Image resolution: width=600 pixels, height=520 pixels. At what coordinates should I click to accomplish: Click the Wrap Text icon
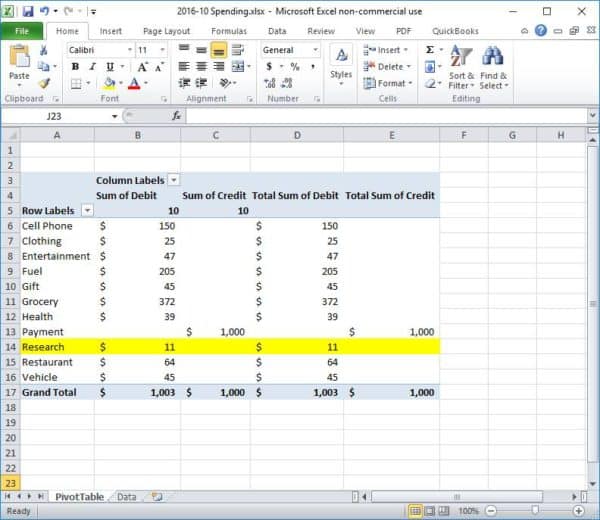(238, 50)
